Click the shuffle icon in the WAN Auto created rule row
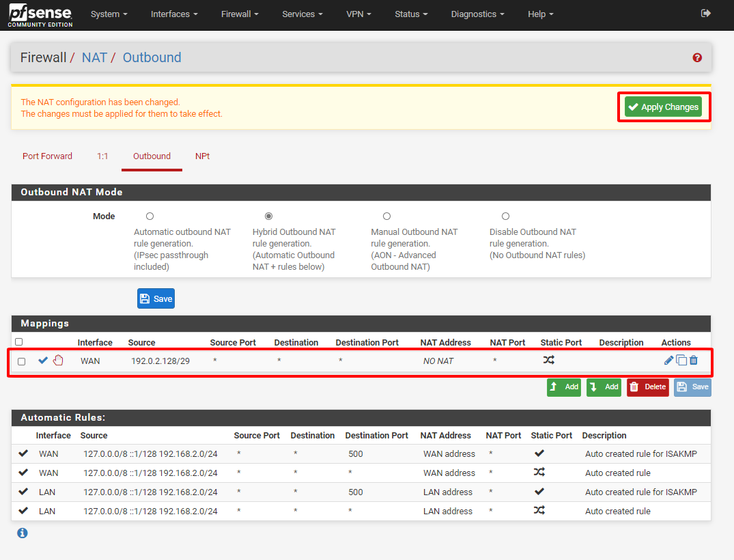 point(539,472)
